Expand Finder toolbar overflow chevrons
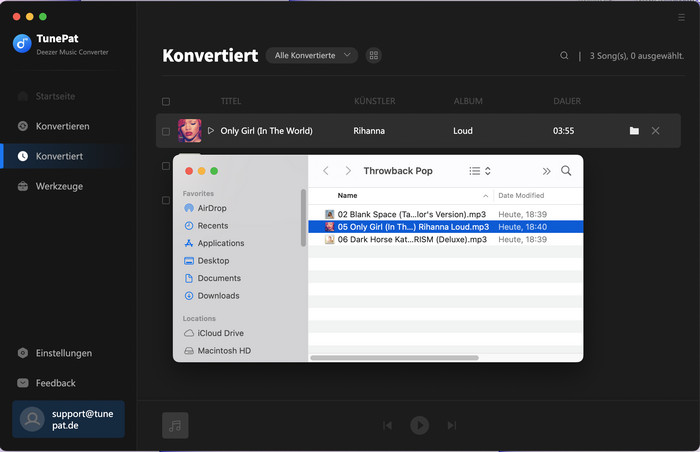The height and width of the screenshot is (452, 700). (546, 171)
